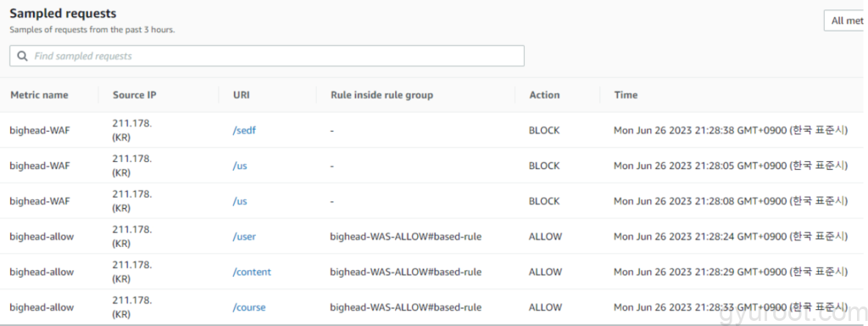Sort by Rule inside rule group header
The width and height of the screenshot is (868, 326).
point(382,95)
